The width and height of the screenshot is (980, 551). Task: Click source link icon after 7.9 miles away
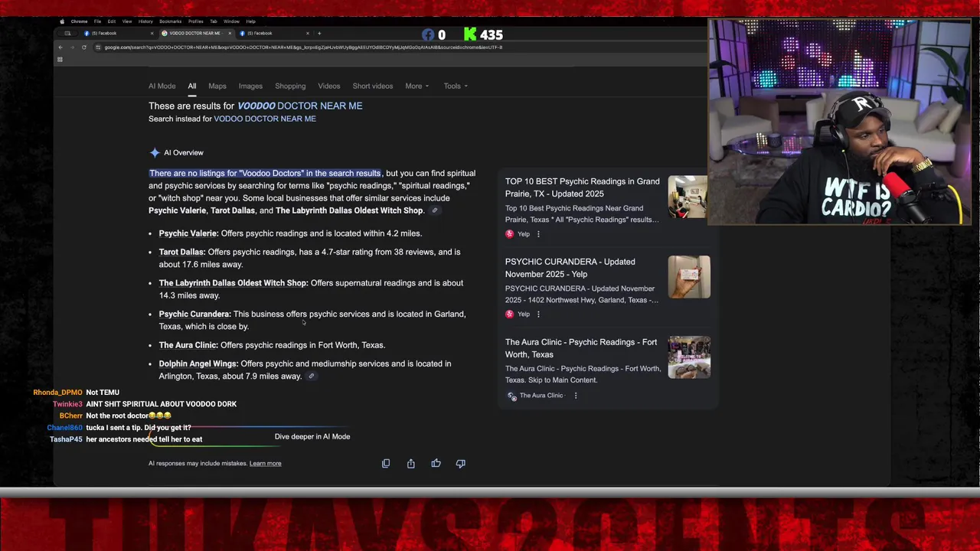312,377
